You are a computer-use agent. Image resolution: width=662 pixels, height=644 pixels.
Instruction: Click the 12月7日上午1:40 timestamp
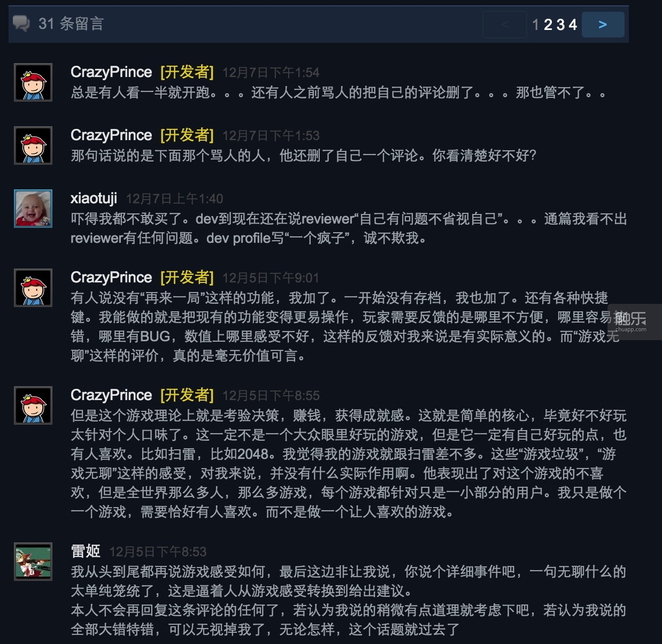[174, 199]
